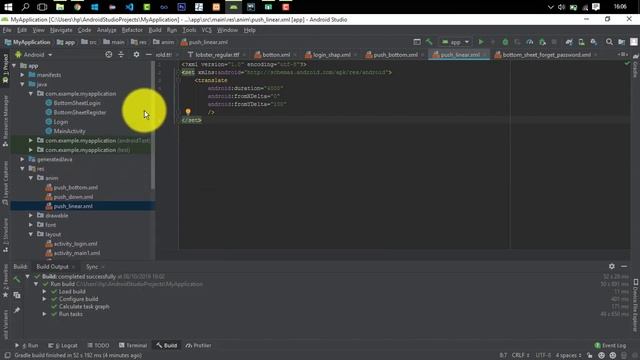
Task: Open the Terminal tool window
Action: [133, 345]
